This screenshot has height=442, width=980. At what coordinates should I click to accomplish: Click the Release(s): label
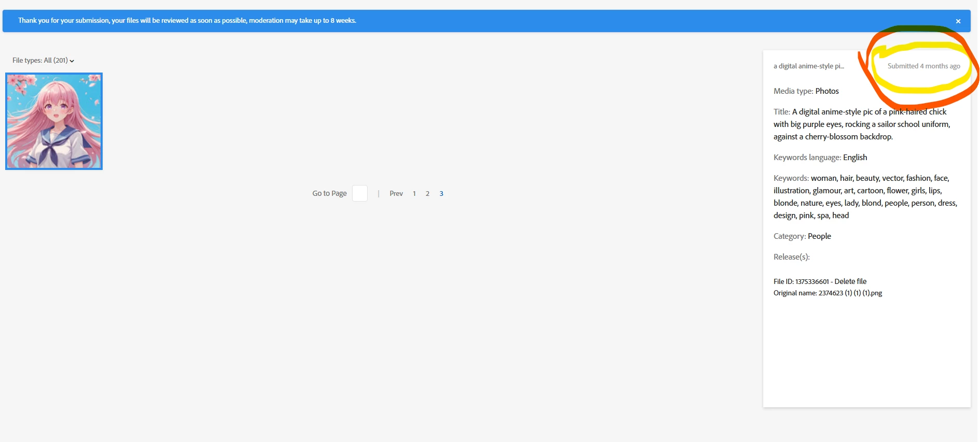pyautogui.click(x=792, y=256)
